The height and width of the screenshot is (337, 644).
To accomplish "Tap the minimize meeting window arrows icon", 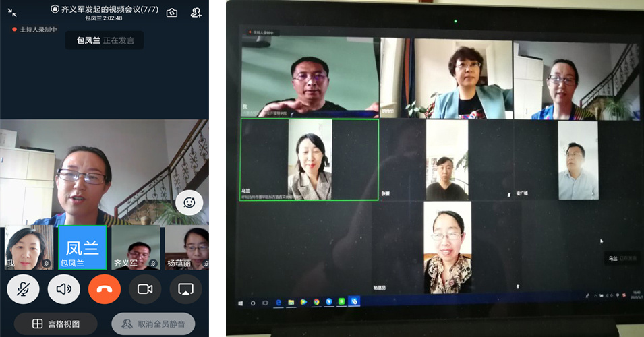I will (x=12, y=12).
